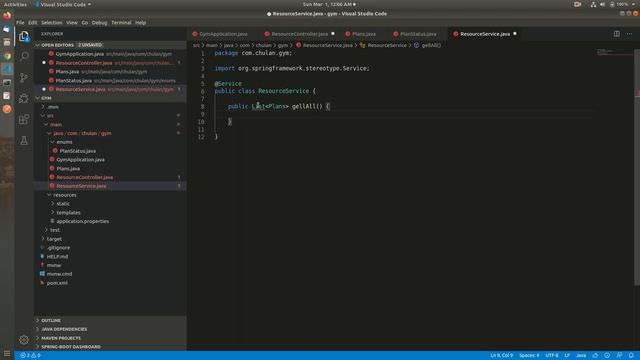Click Spaces: 4 indentation setting
Viewport: 640px width, 360px height.
tap(529, 356)
